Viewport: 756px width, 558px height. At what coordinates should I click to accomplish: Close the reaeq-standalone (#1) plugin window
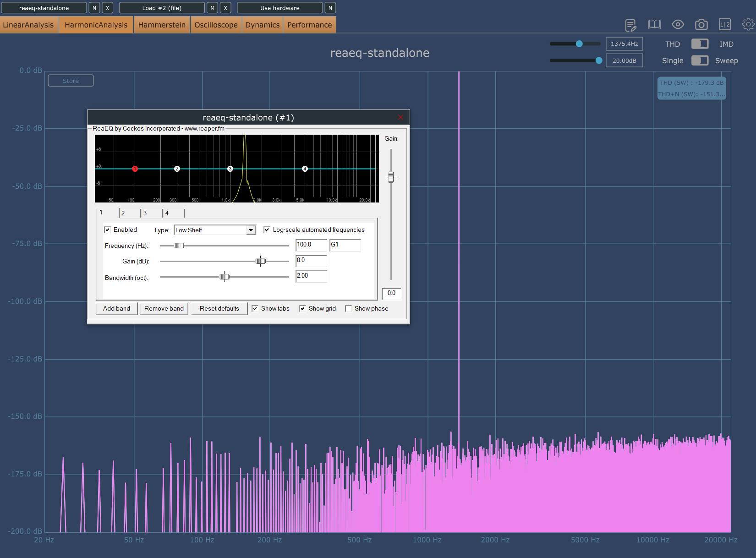coord(400,118)
